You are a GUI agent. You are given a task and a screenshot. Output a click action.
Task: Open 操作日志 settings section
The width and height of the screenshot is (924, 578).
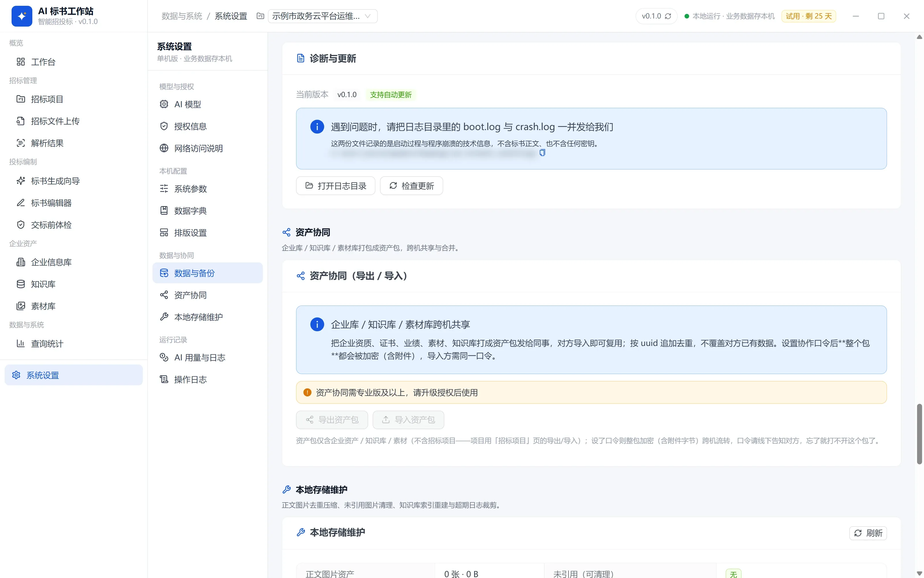pyautogui.click(x=207, y=379)
